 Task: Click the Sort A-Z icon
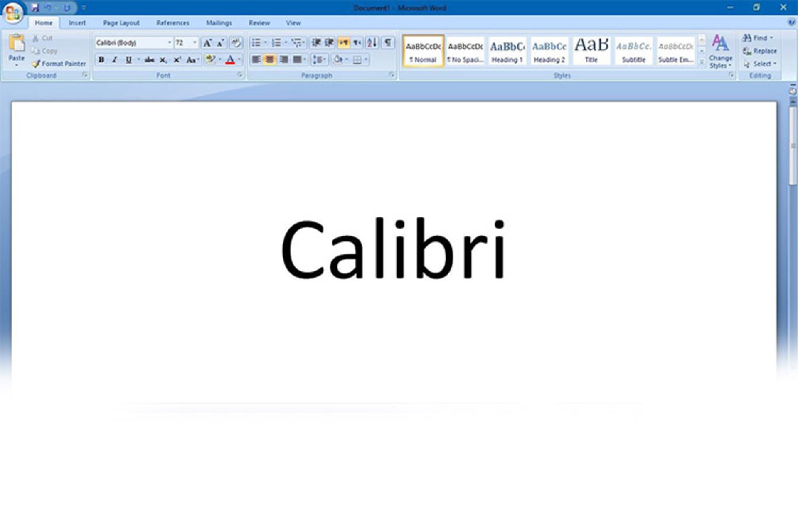(372, 43)
